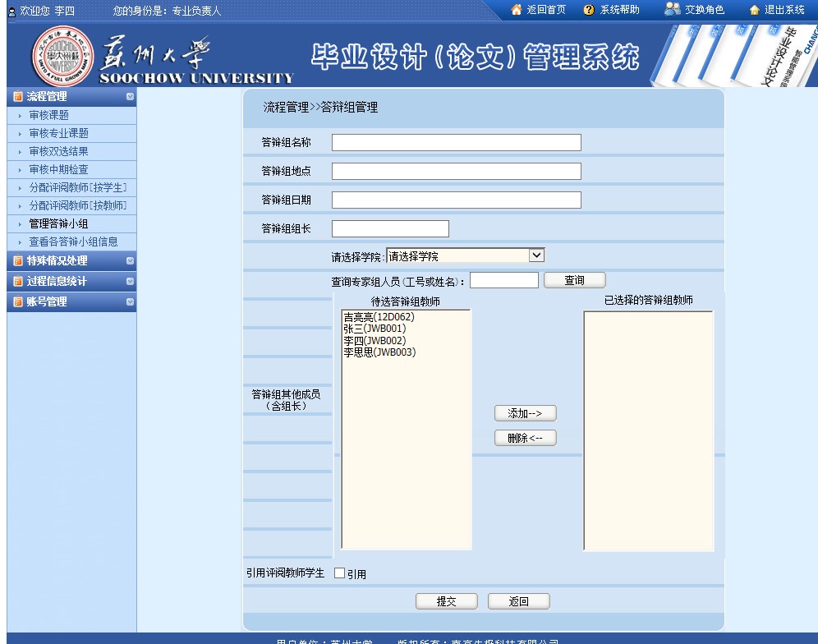Click the 流程管理 section icon in sidebar
The image size is (818, 644).
tap(18, 97)
